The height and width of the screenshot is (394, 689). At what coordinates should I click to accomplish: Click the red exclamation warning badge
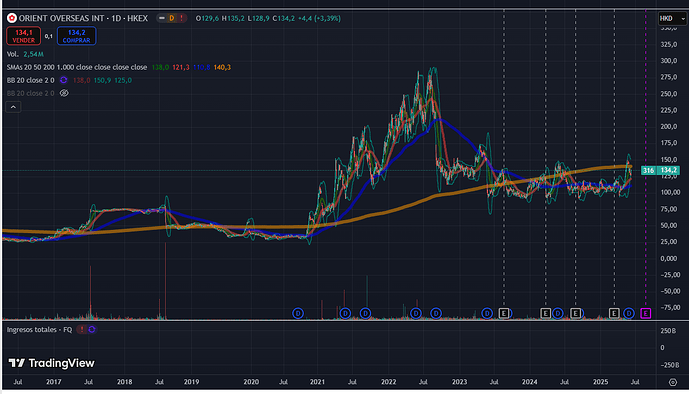(181, 18)
